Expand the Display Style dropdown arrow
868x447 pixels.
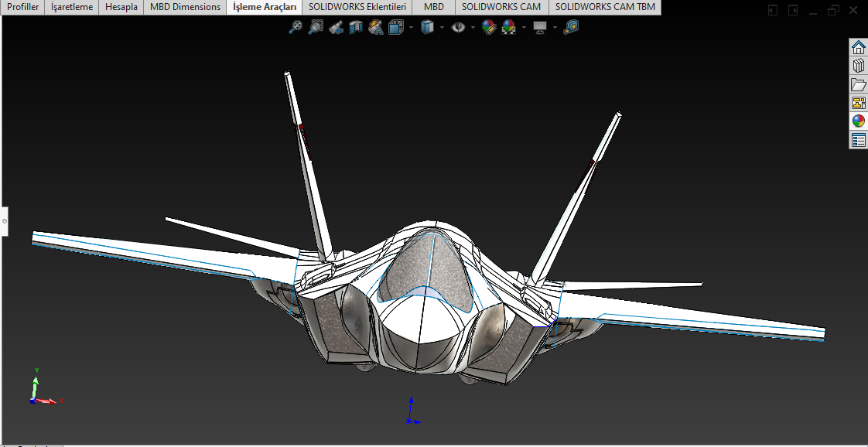(442, 27)
